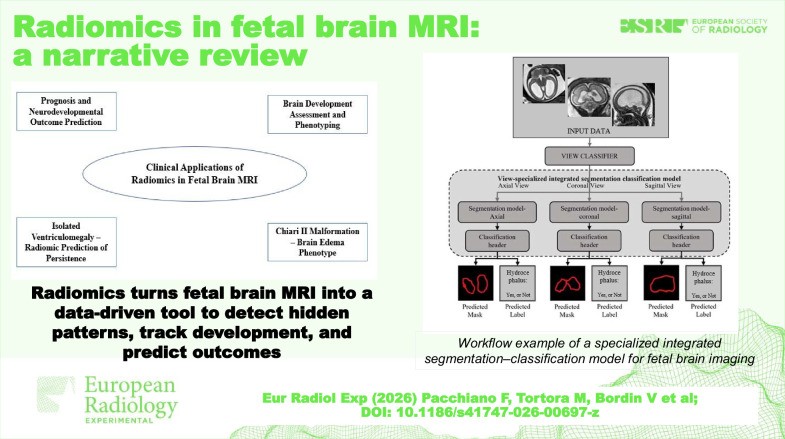Click the Hydrocephalus label box beside the axial mask
This screenshot has height=439, width=785.
(518, 283)
